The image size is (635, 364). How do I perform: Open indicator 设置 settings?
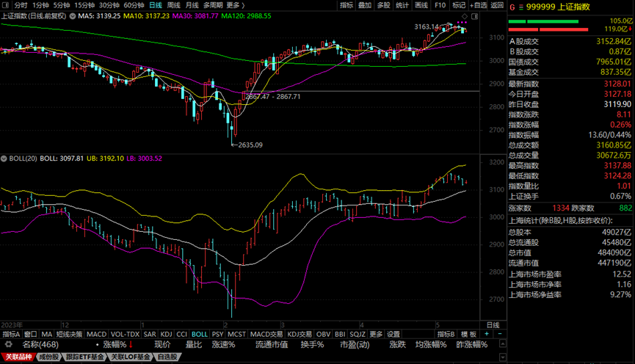click(x=393, y=334)
